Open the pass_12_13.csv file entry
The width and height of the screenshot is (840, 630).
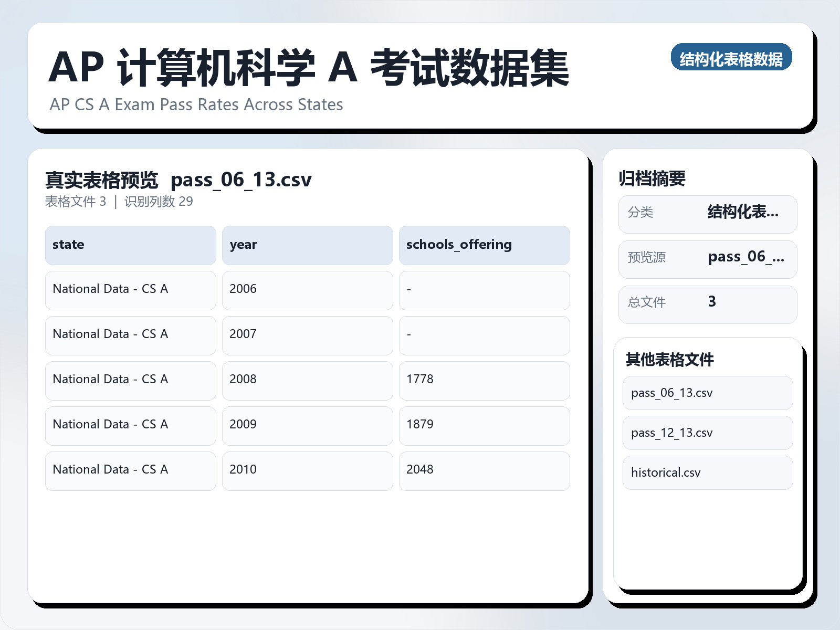[x=707, y=433]
